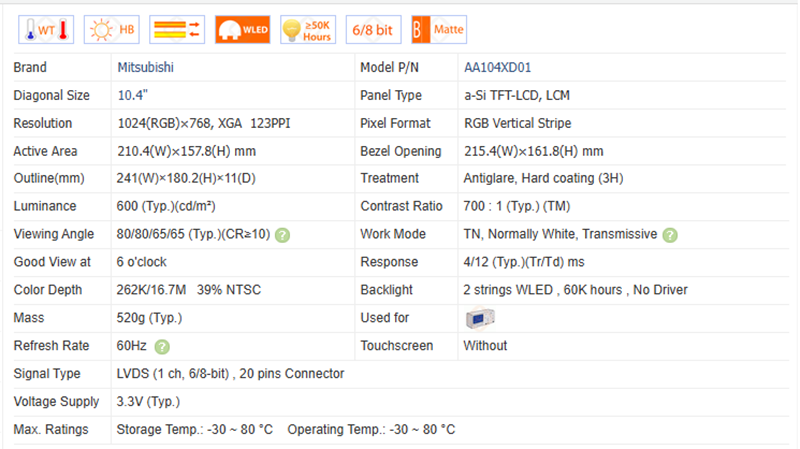Click the Touchscreen value Without
The height and width of the screenshot is (449, 800).
point(485,345)
